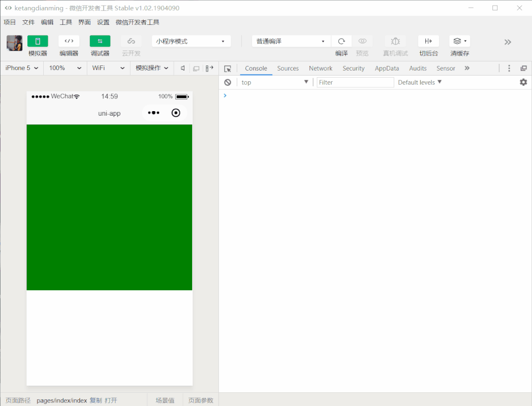Click the detach simulator window icon
This screenshot has height=406, width=532.
196,69
